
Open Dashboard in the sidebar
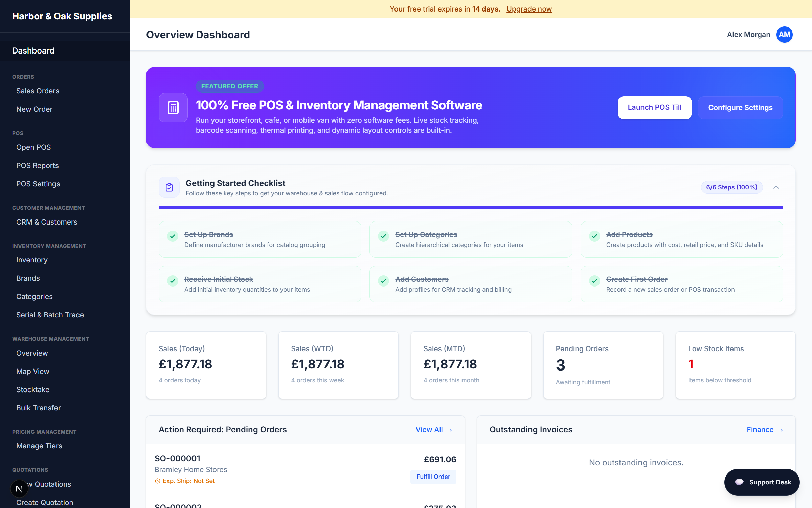click(65, 51)
